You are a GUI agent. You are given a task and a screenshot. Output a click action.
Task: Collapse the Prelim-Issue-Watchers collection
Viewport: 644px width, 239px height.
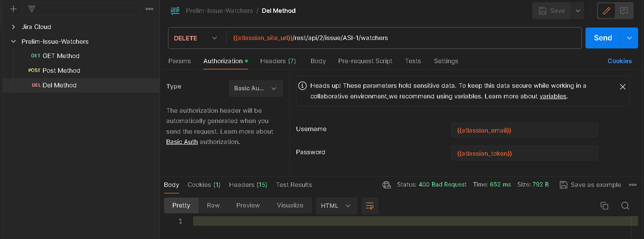[x=13, y=41]
